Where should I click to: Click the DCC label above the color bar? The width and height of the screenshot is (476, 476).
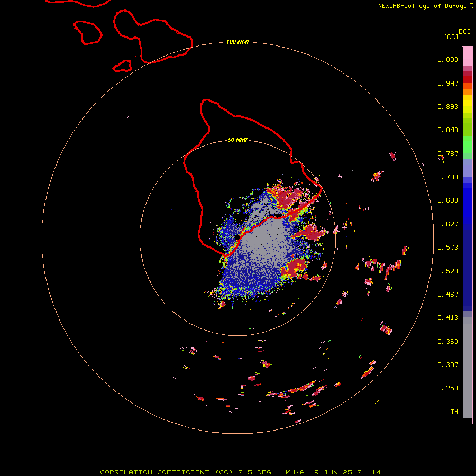pos(464,32)
